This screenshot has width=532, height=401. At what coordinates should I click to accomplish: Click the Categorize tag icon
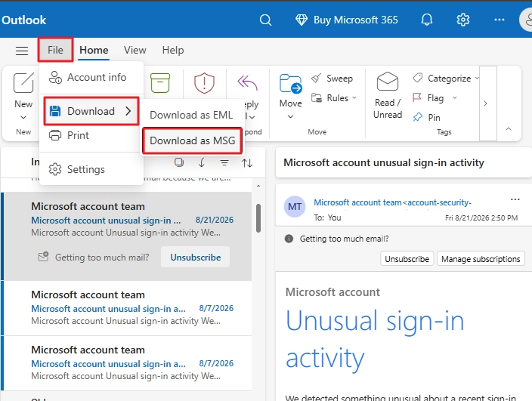[x=418, y=78]
